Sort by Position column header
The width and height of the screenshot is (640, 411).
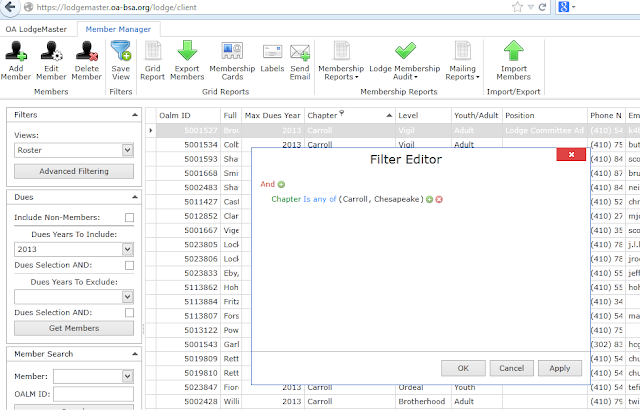(x=544, y=116)
